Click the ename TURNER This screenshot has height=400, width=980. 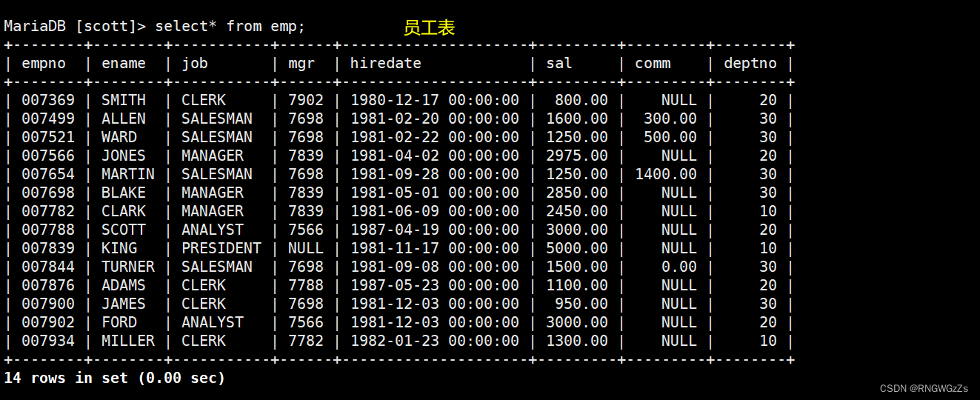tap(128, 267)
